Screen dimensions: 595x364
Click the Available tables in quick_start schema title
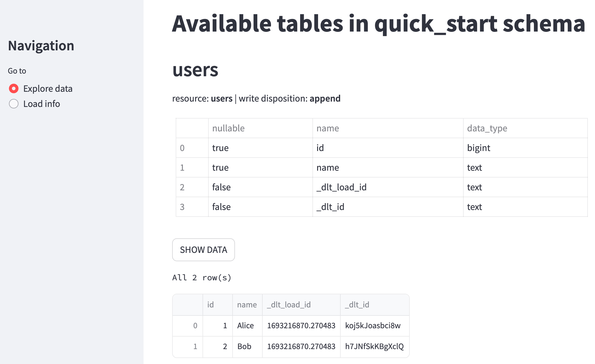[379, 24]
